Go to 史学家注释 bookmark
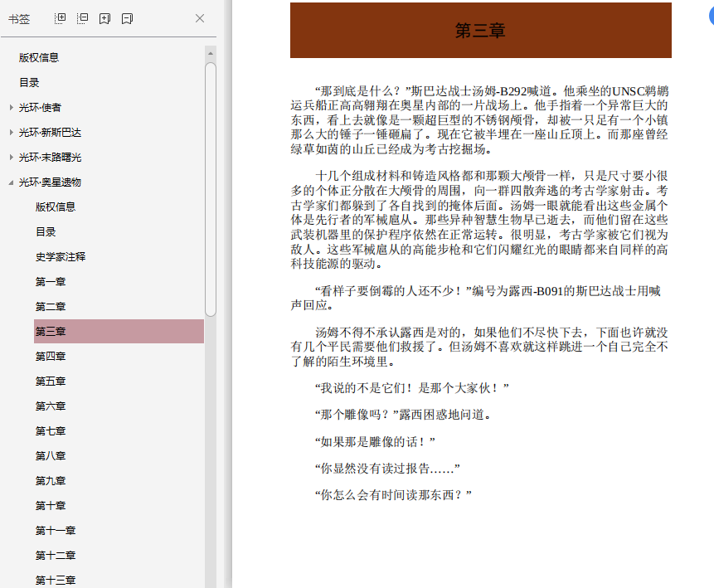The width and height of the screenshot is (714, 588). point(61,257)
